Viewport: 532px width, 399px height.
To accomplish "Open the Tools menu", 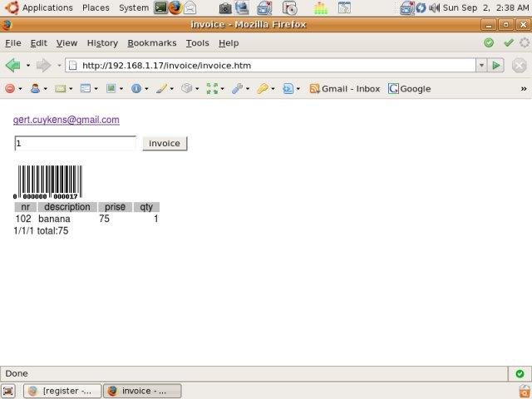I will (x=198, y=43).
